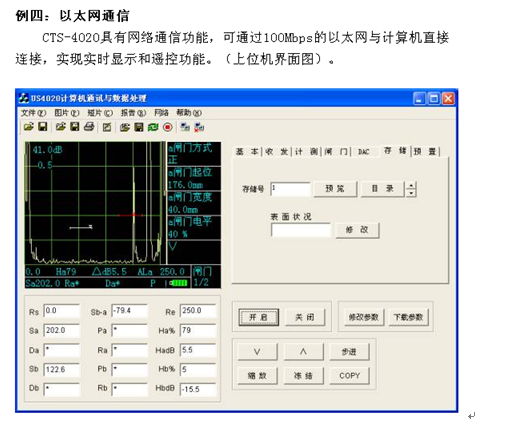Switch to the DAC tab
This screenshot has width=513, height=431.
[363, 152]
